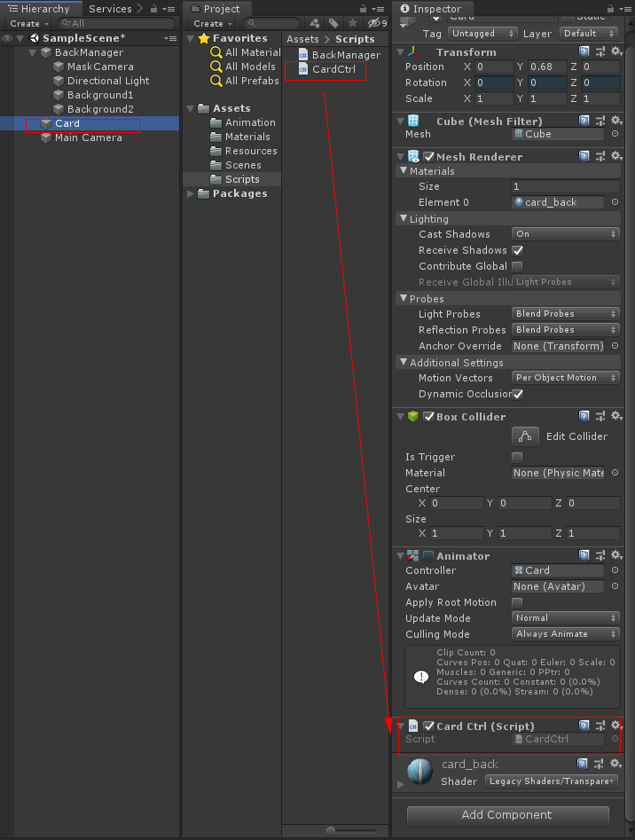
Task: Collapse BackManager in Hierarchy tree
Action: 32,52
